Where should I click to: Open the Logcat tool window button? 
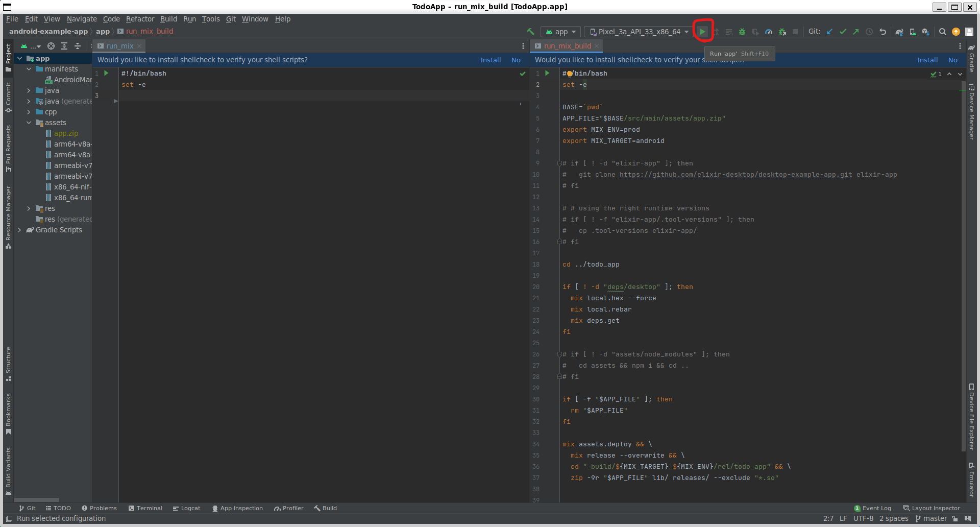(x=186, y=508)
